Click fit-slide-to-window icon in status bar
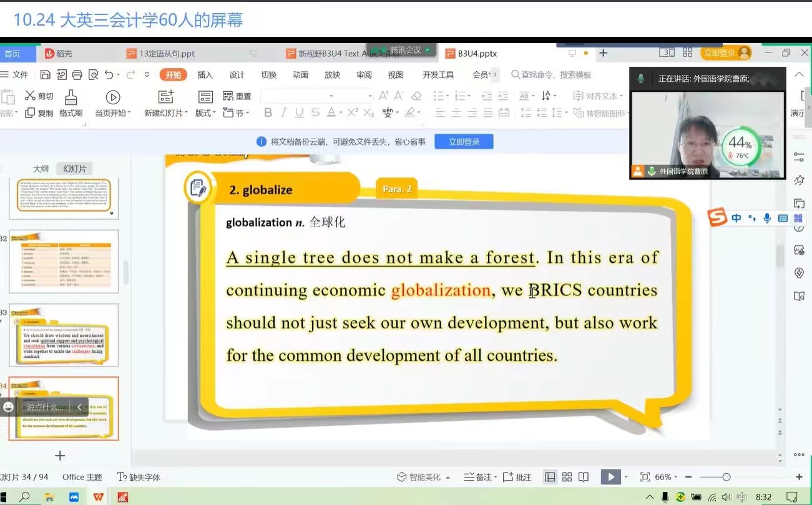 coord(645,477)
